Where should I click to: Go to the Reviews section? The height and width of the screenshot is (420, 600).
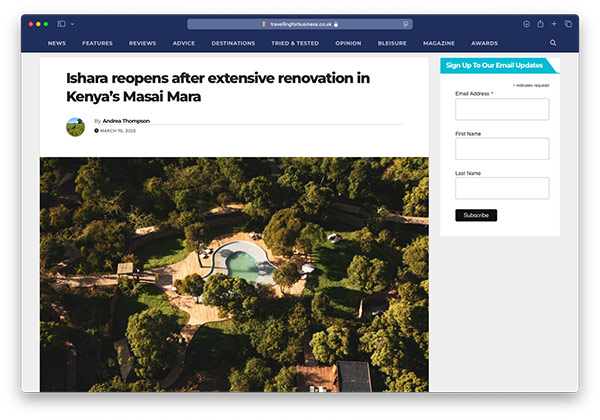[x=142, y=43]
